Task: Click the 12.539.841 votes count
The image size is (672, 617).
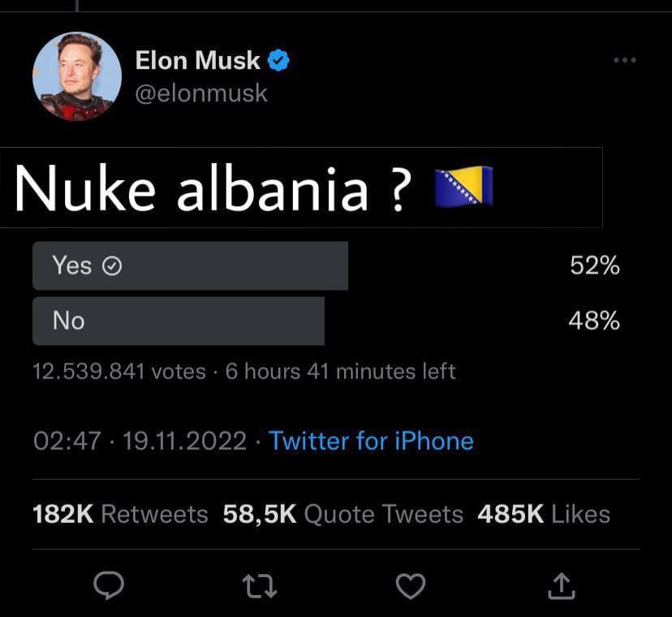Action: point(118,372)
